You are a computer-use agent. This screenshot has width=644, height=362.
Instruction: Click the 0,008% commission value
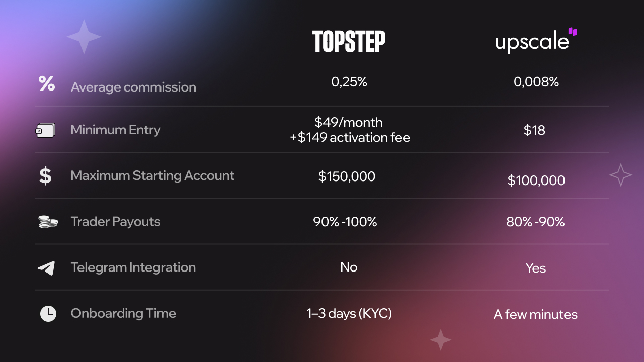click(x=536, y=82)
